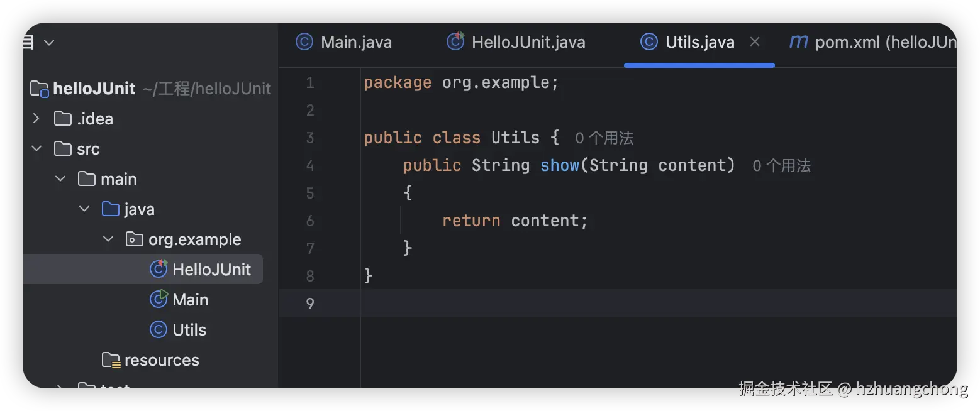The height and width of the screenshot is (411, 980).
Task: Open the project view dropdown chevron
Action: click(x=49, y=43)
